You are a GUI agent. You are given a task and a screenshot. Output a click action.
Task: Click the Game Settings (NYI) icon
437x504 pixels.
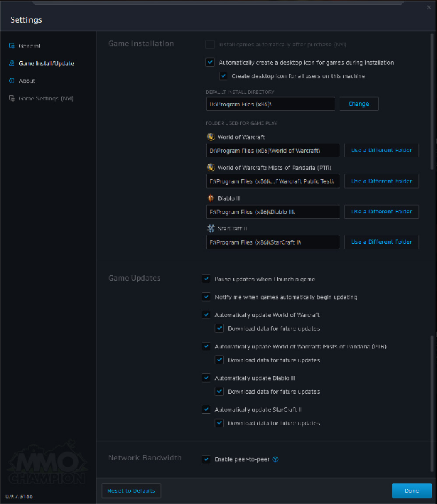coord(12,98)
